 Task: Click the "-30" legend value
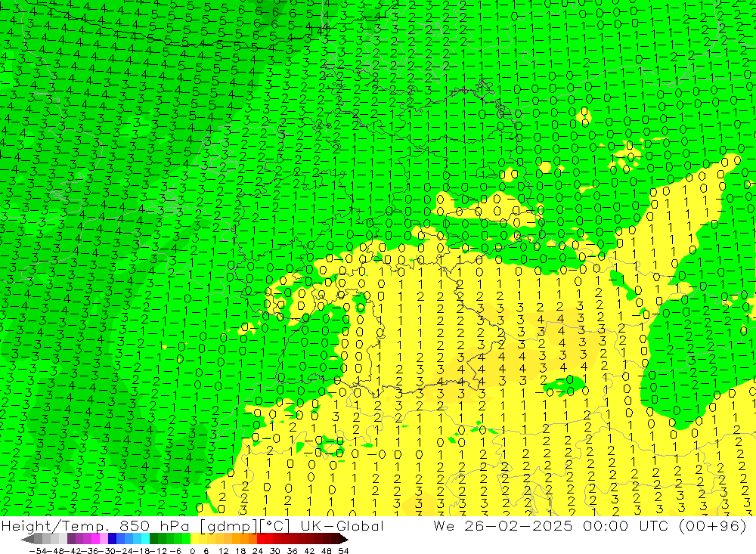[x=107, y=551]
